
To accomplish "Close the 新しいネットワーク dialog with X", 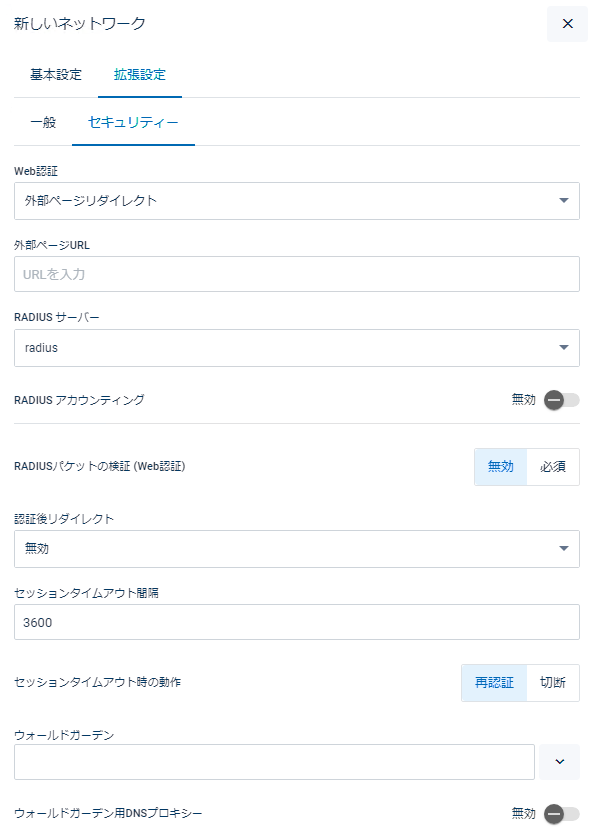I will pos(567,23).
